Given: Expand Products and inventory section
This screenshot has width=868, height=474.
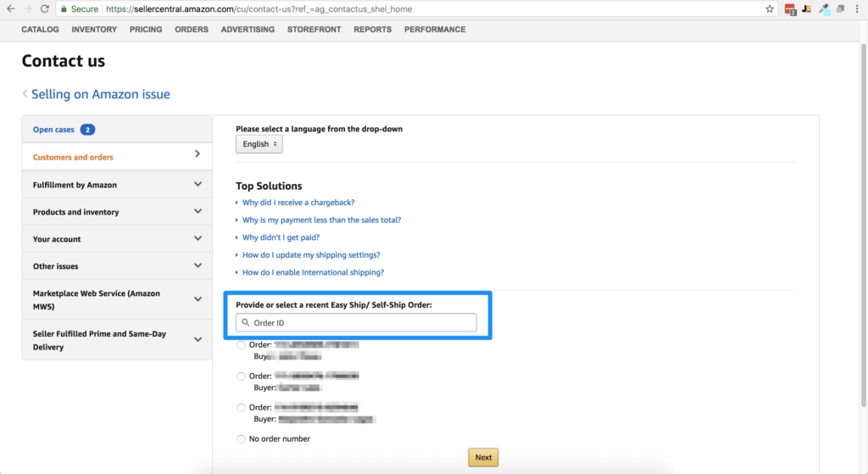Looking at the screenshot, I should (117, 211).
